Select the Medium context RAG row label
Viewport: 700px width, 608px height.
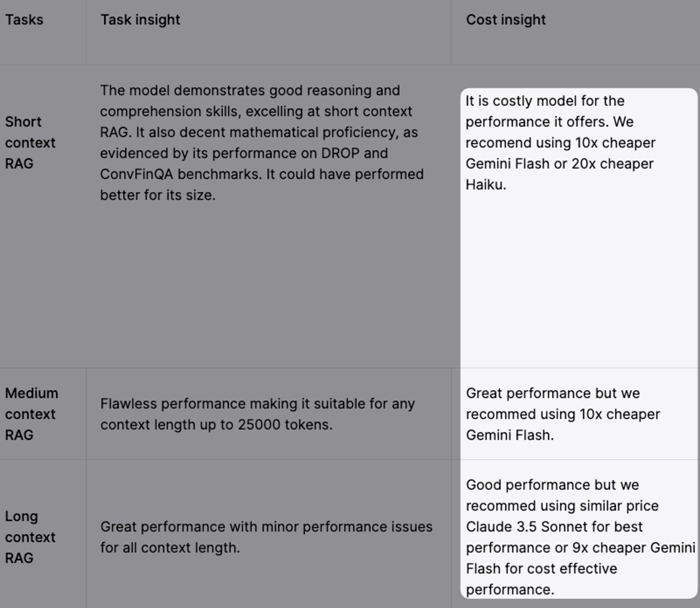31,414
